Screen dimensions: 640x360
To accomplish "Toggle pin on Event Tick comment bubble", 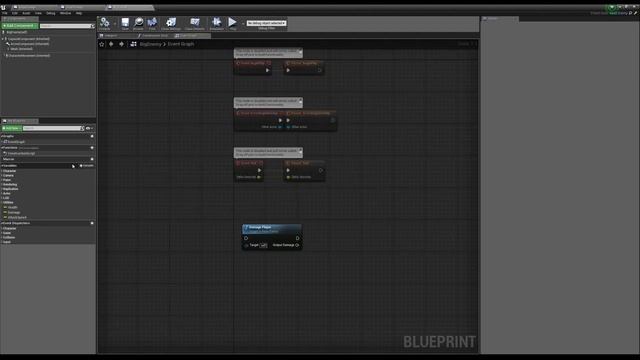I will click(300, 151).
